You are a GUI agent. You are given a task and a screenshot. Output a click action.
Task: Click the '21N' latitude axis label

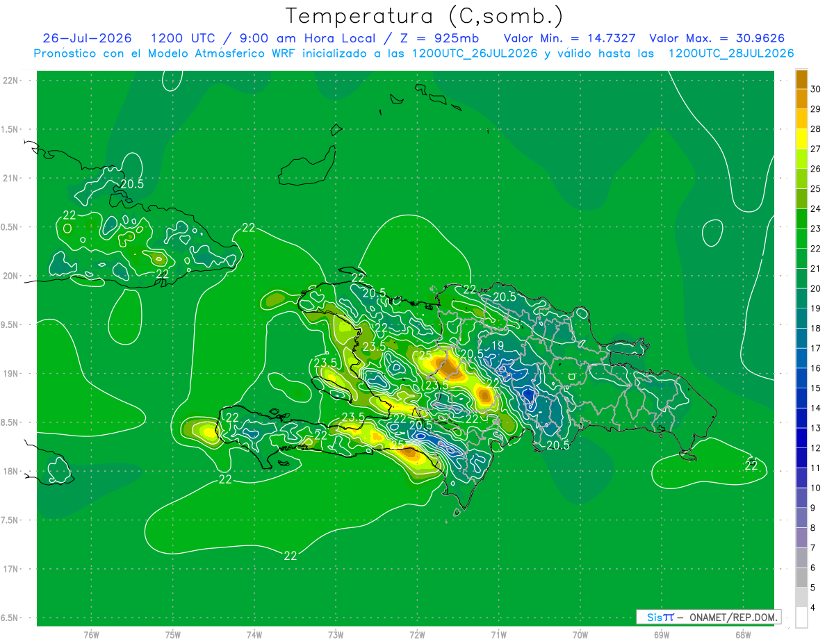click(11, 178)
